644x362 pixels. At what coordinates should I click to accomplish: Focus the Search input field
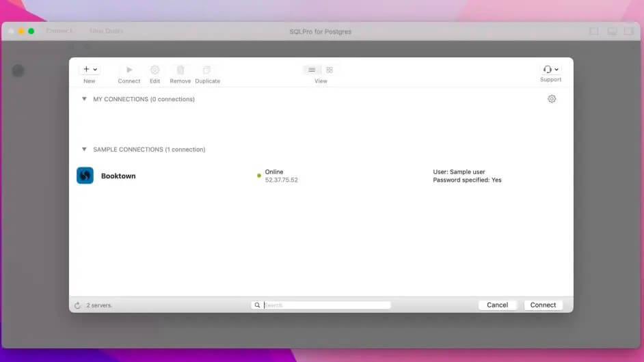point(321,305)
